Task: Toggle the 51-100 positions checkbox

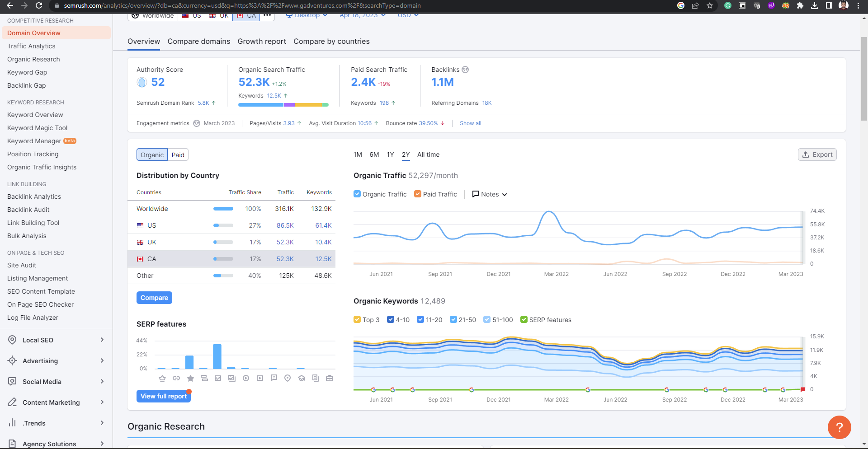Action: [487, 319]
